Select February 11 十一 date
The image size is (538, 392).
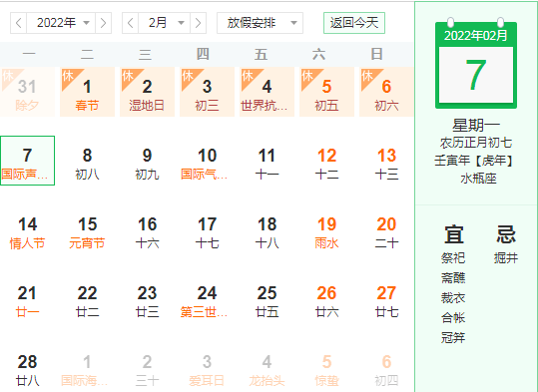[267, 161]
